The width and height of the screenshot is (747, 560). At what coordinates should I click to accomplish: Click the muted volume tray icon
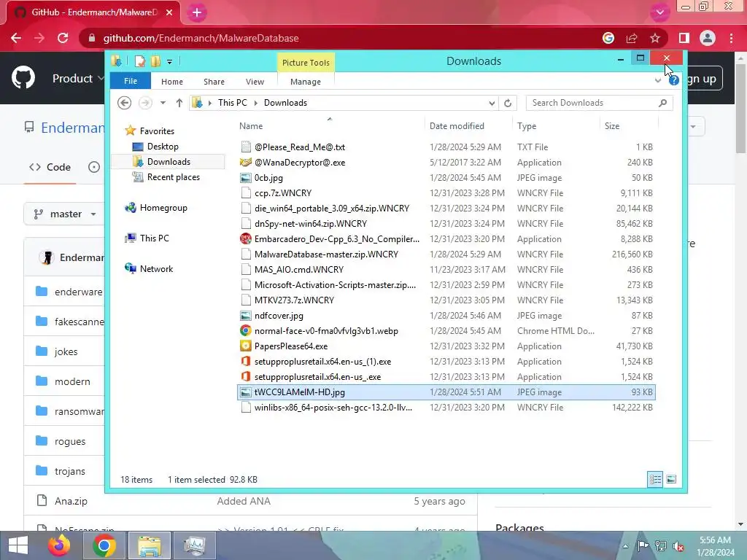[678, 546]
